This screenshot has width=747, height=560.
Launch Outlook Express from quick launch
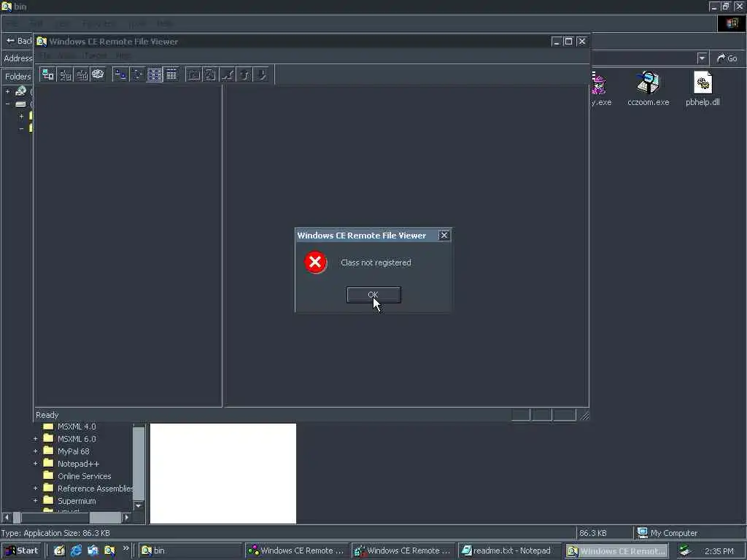93,551
